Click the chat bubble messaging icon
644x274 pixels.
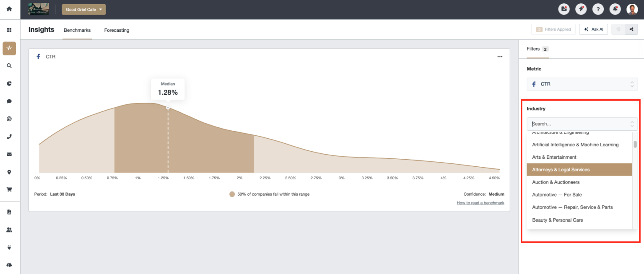point(9,101)
